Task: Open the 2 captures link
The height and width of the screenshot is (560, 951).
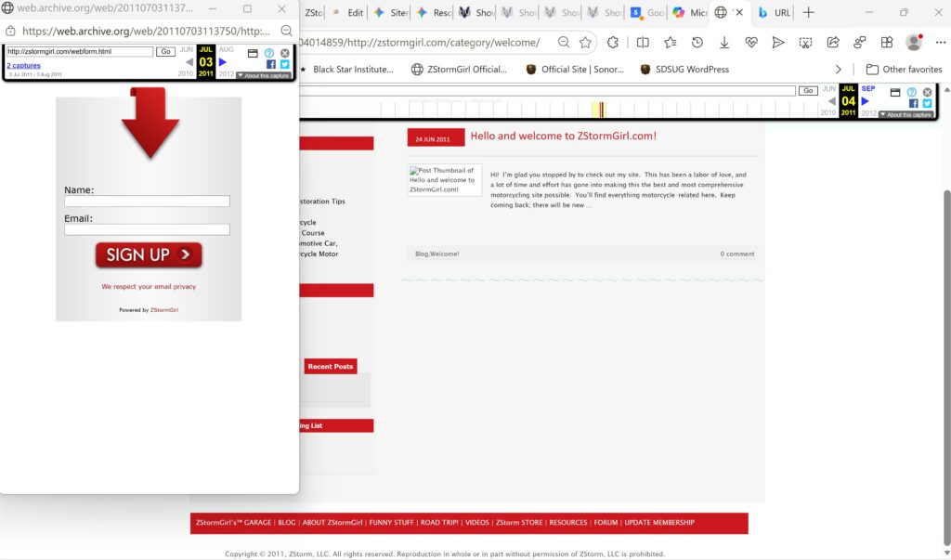Action: [x=23, y=66]
